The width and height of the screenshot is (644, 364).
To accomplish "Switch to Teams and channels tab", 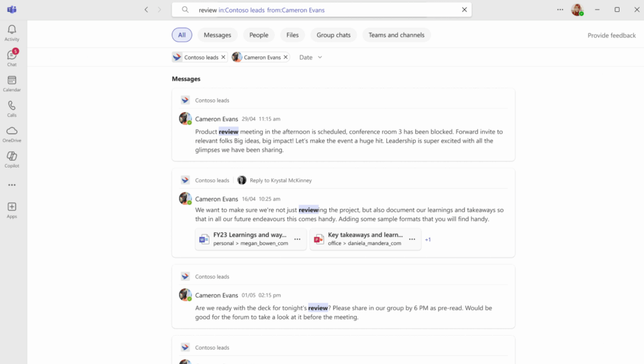I will pos(396,35).
